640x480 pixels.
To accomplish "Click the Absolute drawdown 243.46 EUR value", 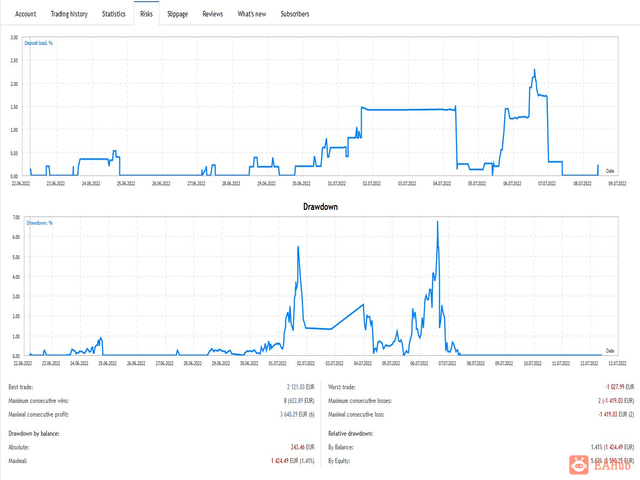I will tap(302, 447).
